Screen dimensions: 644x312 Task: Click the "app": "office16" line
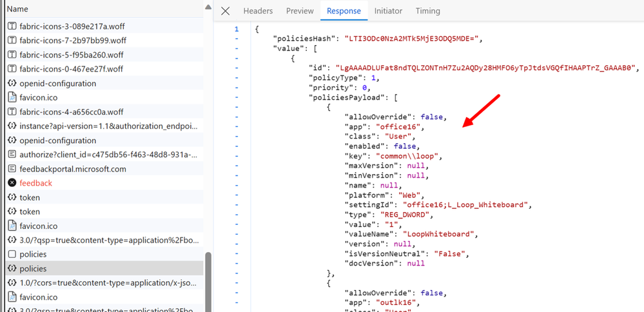tap(384, 126)
